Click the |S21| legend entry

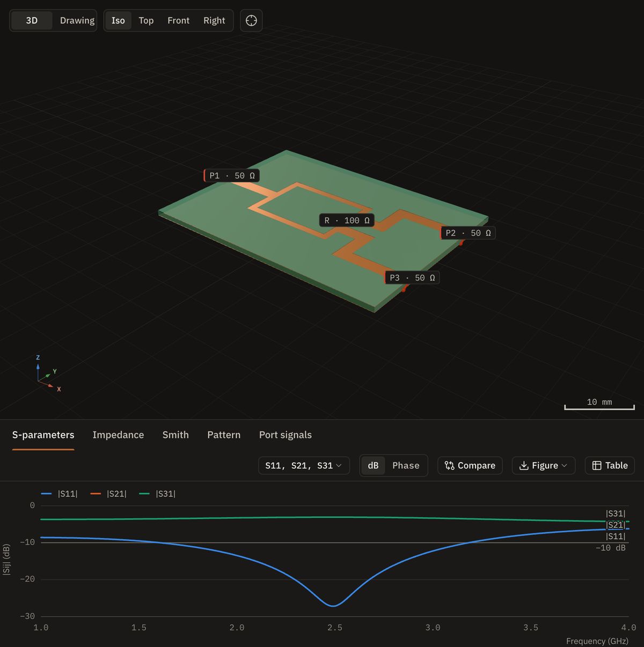[x=108, y=494]
